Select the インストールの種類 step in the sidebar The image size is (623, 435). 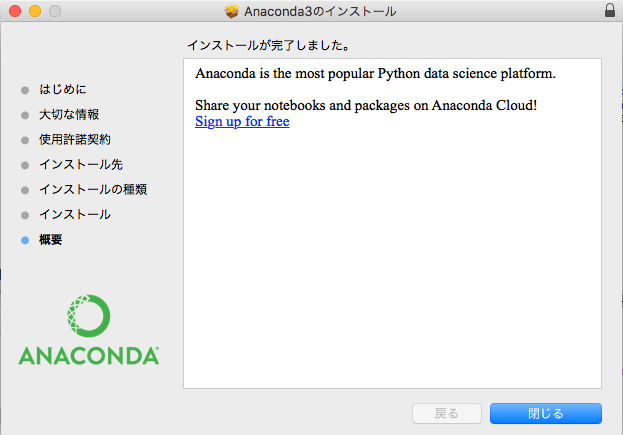click(x=92, y=190)
